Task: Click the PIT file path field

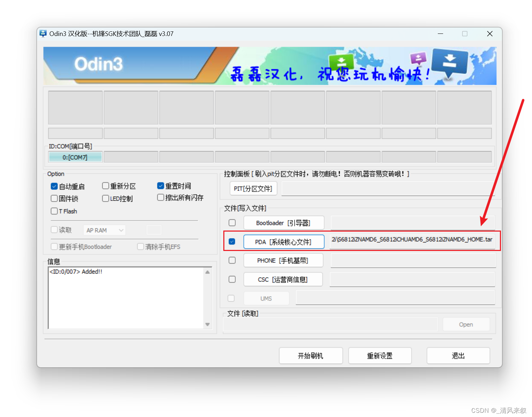Action: [x=388, y=189]
